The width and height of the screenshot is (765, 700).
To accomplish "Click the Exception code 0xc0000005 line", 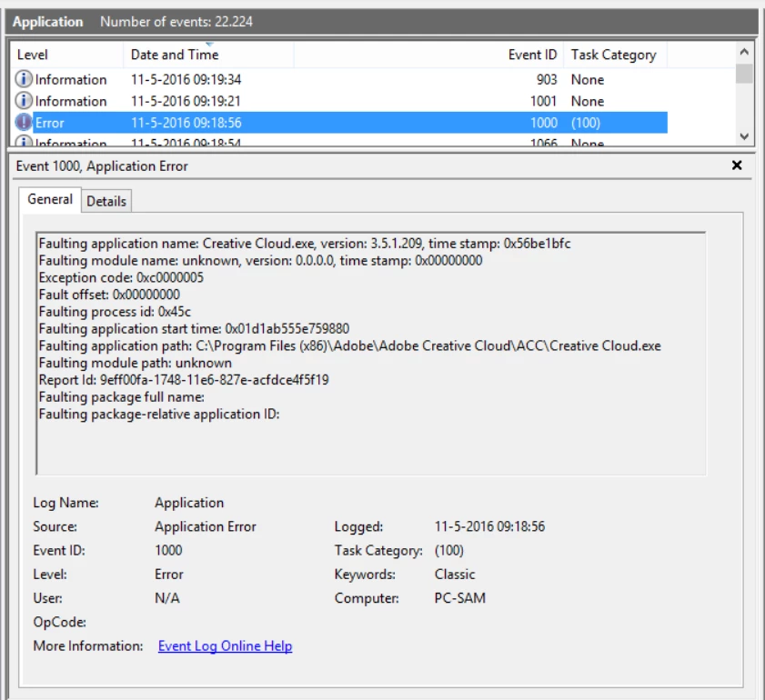I will [121, 277].
